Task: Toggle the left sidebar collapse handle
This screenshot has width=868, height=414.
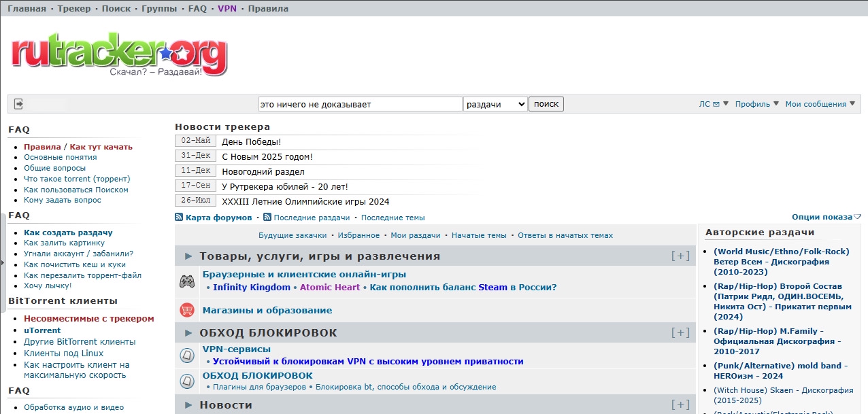Action: 3,262
